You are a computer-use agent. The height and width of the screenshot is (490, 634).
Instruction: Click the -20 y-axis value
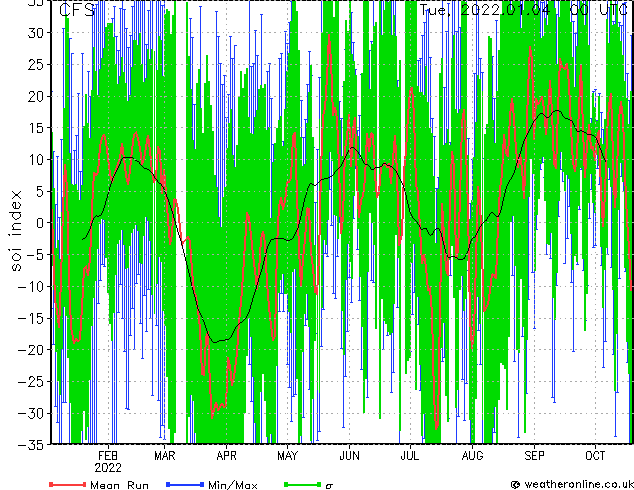point(31,350)
